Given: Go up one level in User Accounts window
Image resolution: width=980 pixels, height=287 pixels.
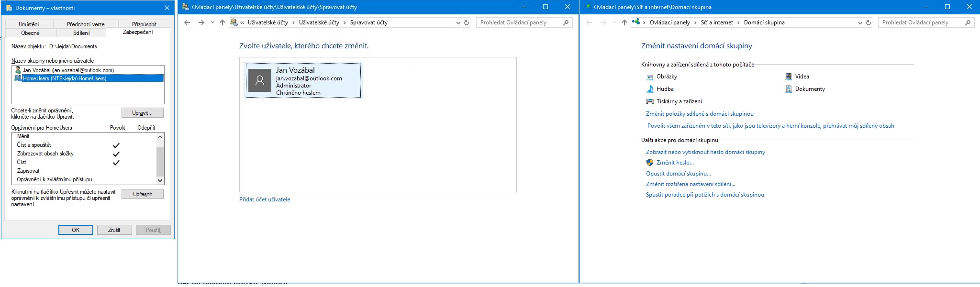Looking at the screenshot, I should click(x=223, y=22).
